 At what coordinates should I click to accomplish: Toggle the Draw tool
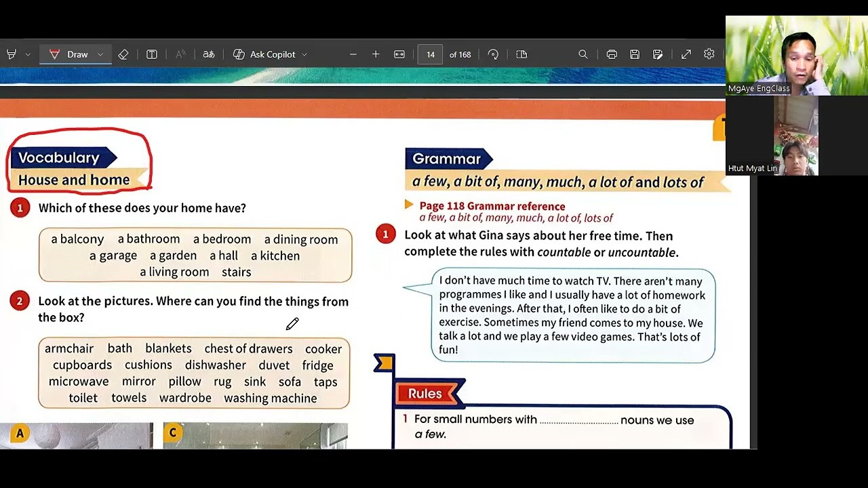click(x=68, y=54)
